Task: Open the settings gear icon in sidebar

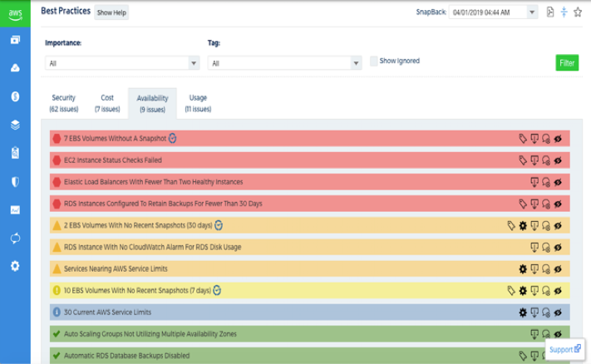Action: 15,266
